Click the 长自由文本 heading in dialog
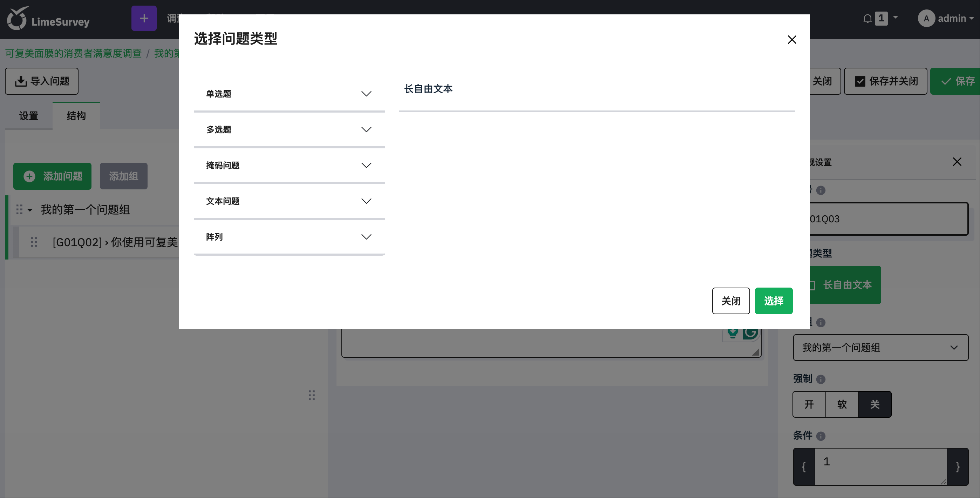Viewport: 980px width, 498px height. click(428, 89)
